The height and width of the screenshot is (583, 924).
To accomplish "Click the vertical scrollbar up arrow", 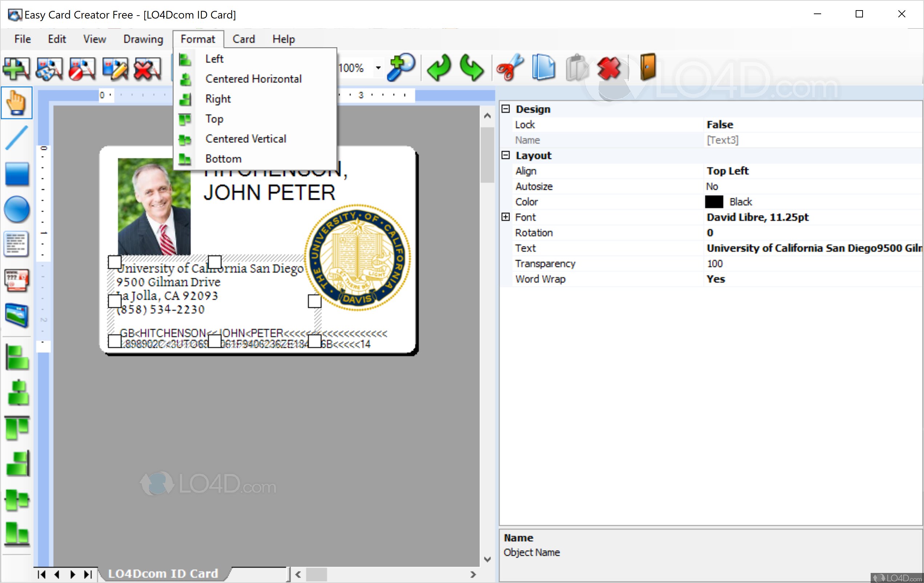I will 487,116.
